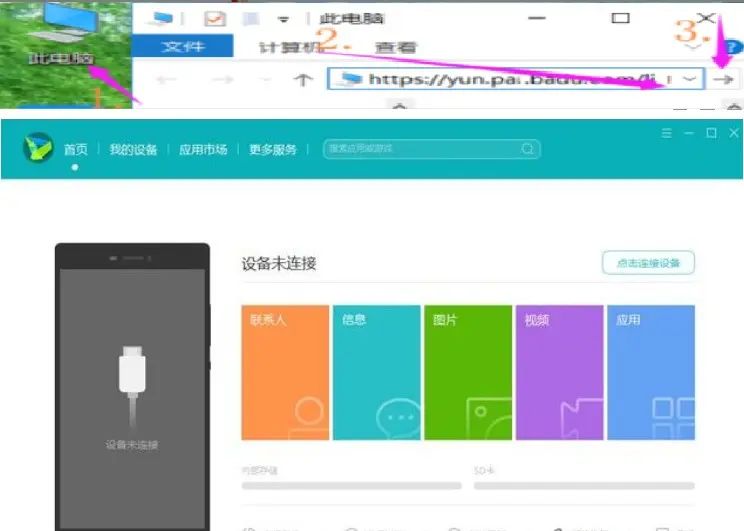
Task: Click the New Folder quick-access icon
Action: pyautogui.click(x=251, y=19)
